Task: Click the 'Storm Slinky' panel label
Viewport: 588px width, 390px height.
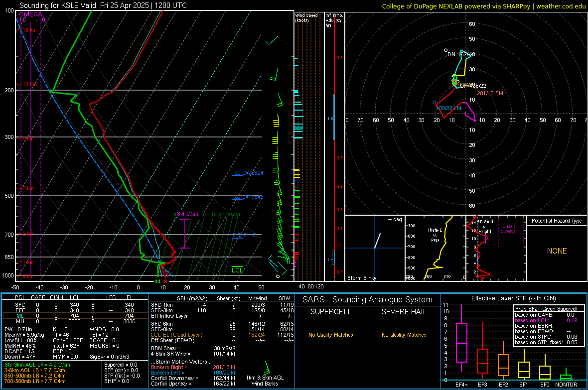Action: point(361,278)
